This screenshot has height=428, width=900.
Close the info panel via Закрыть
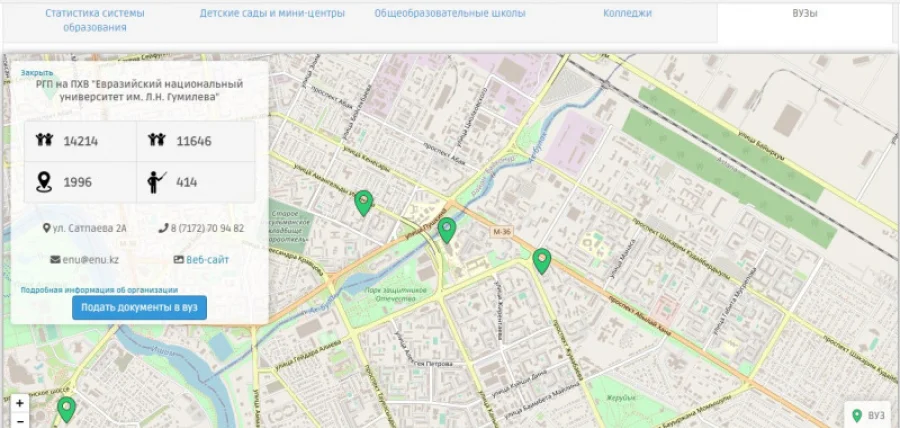pos(37,73)
